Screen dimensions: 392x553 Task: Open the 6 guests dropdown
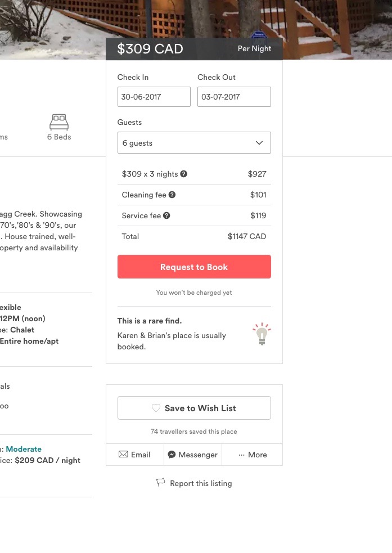pyautogui.click(x=194, y=143)
